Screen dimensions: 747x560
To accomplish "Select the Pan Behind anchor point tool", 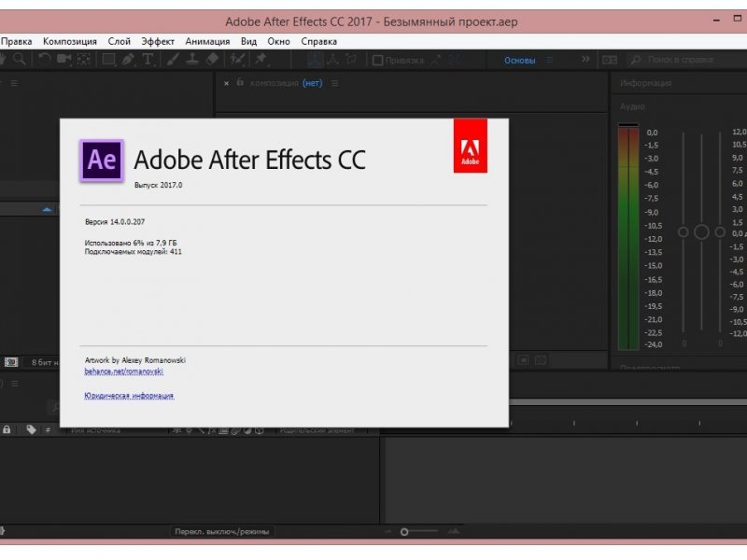I will pos(84,60).
